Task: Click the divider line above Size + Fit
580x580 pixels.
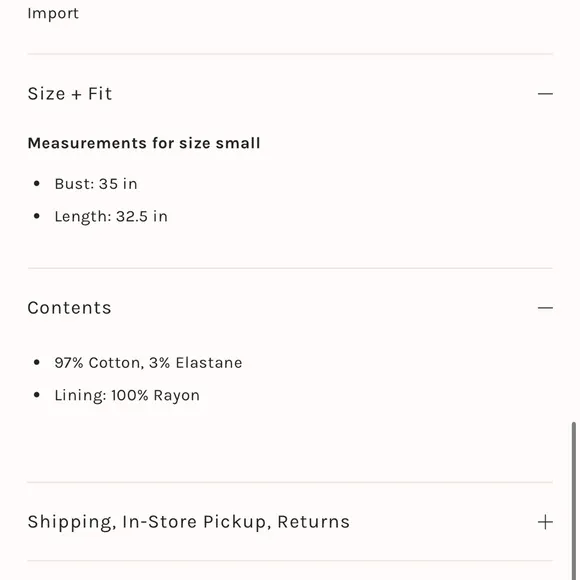Action: [x=290, y=54]
